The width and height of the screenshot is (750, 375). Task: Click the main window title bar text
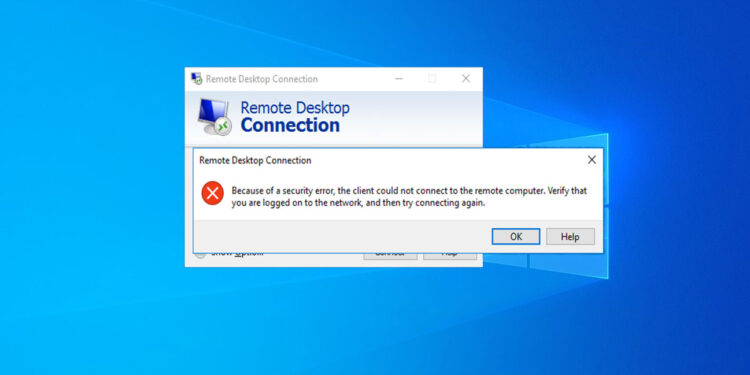coord(262,79)
